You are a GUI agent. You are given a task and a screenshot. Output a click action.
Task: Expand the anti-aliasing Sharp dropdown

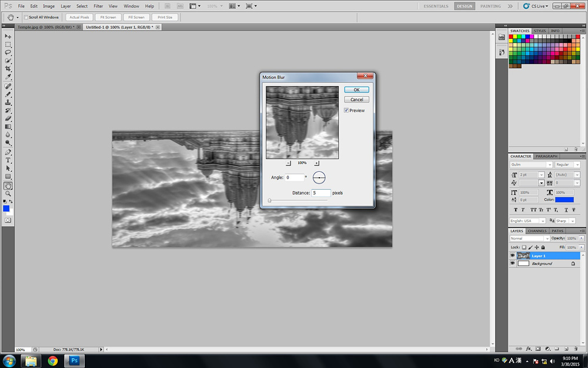(569, 221)
